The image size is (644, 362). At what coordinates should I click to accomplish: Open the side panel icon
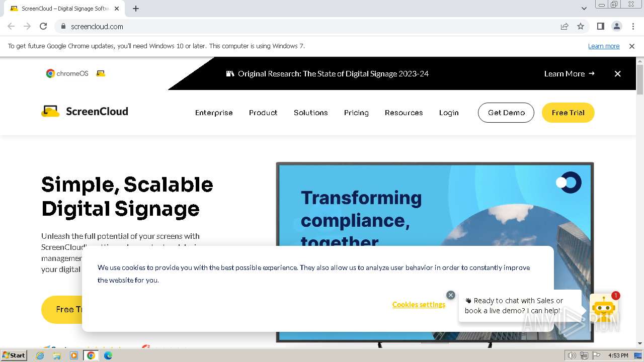(600, 26)
